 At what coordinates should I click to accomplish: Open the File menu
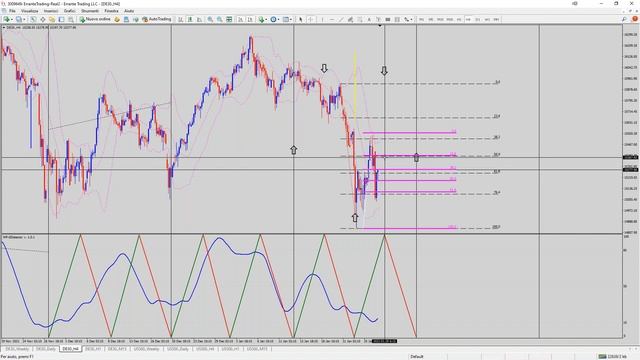click(12, 11)
